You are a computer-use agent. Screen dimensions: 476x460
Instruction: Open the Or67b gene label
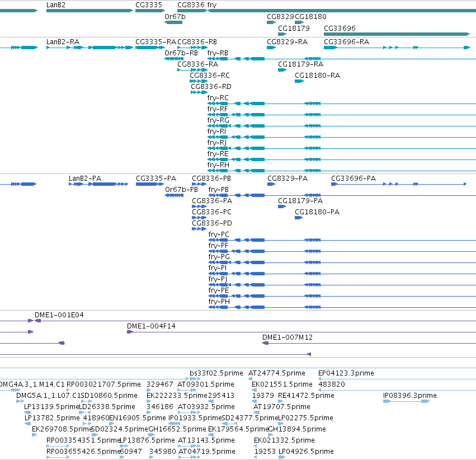tap(175, 16)
